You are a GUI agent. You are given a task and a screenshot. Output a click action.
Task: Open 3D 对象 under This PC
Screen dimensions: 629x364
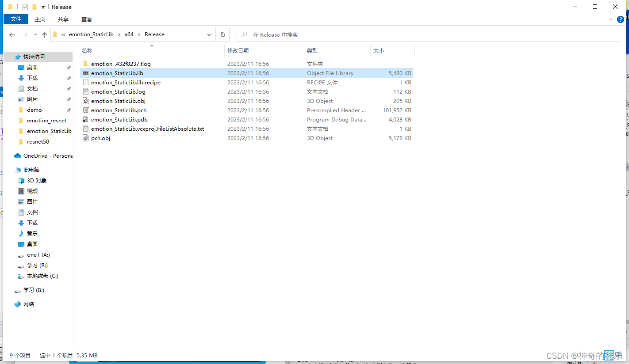pos(37,180)
